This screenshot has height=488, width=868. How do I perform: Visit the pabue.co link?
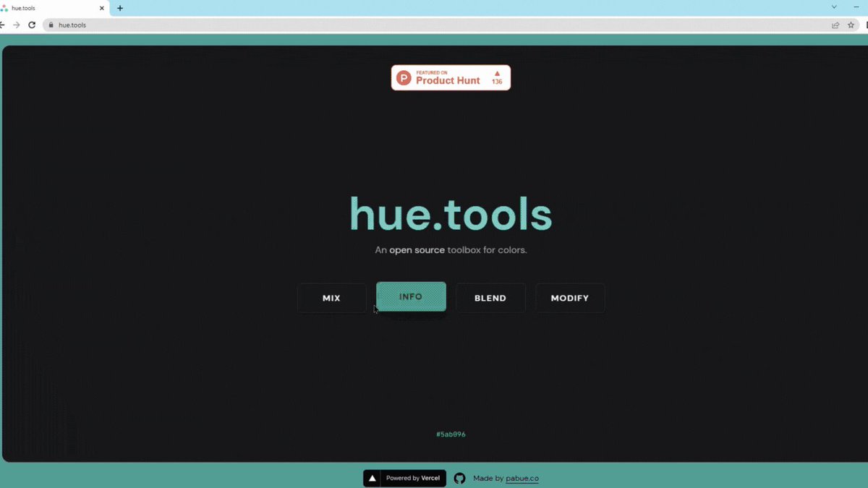(522, 478)
